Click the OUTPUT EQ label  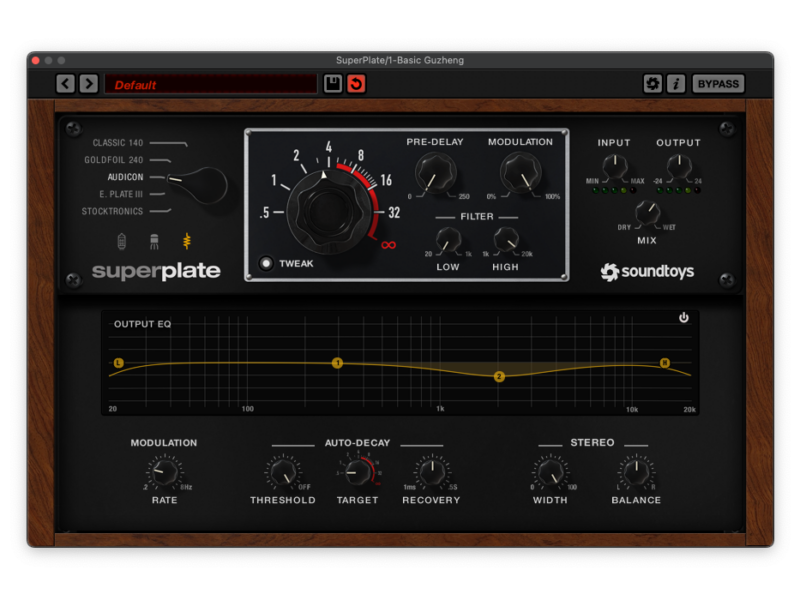(142, 324)
